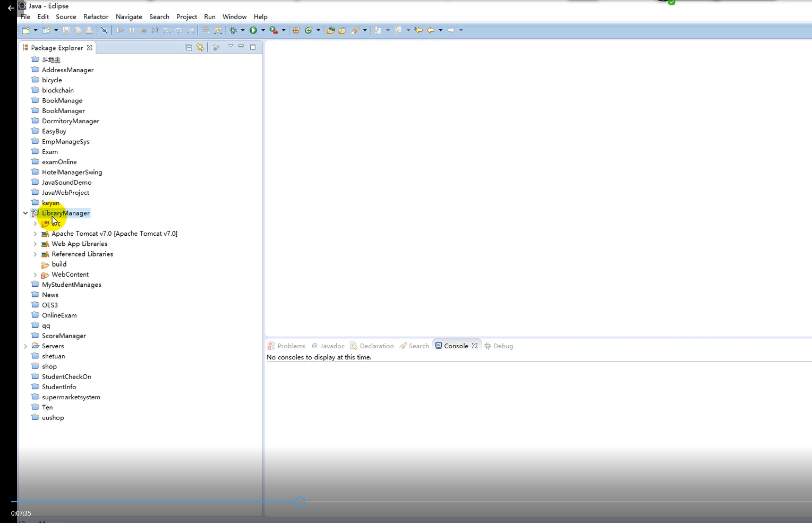
Task: Click the Drop to Frame icon
Action: pos(206,30)
